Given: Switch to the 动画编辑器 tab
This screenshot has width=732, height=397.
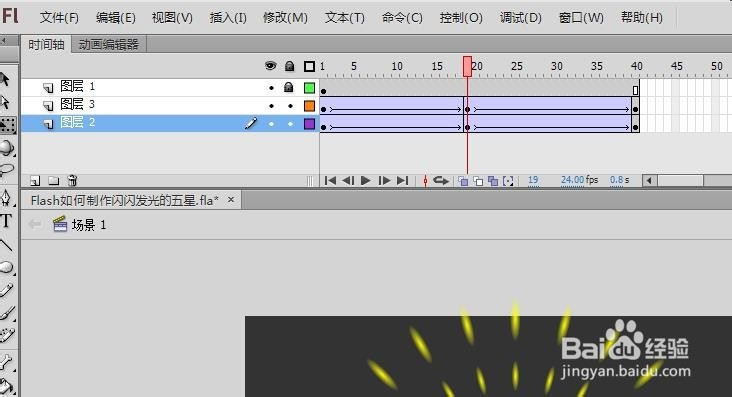Looking at the screenshot, I should (x=109, y=45).
